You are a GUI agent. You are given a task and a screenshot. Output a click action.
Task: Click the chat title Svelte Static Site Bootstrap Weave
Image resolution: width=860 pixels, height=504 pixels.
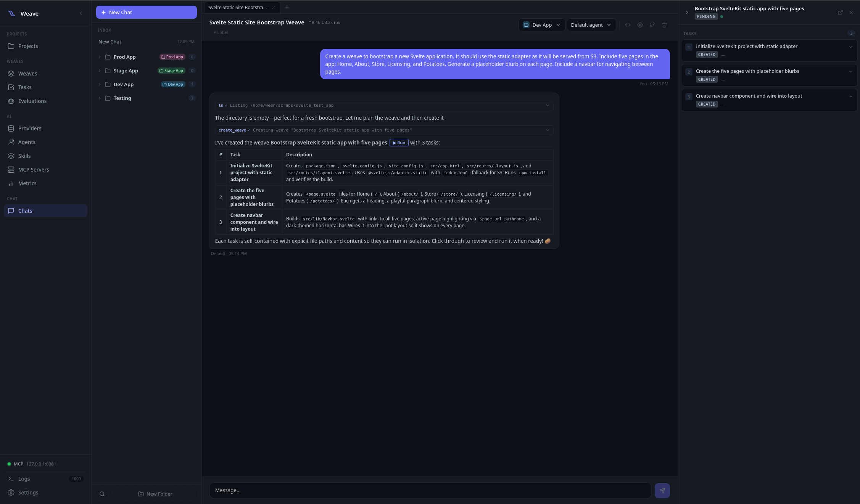point(256,22)
